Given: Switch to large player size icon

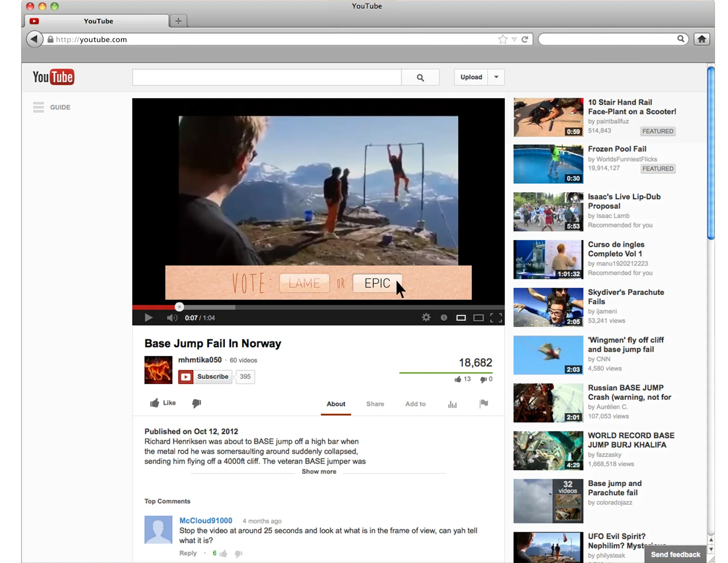Looking at the screenshot, I should click(478, 318).
